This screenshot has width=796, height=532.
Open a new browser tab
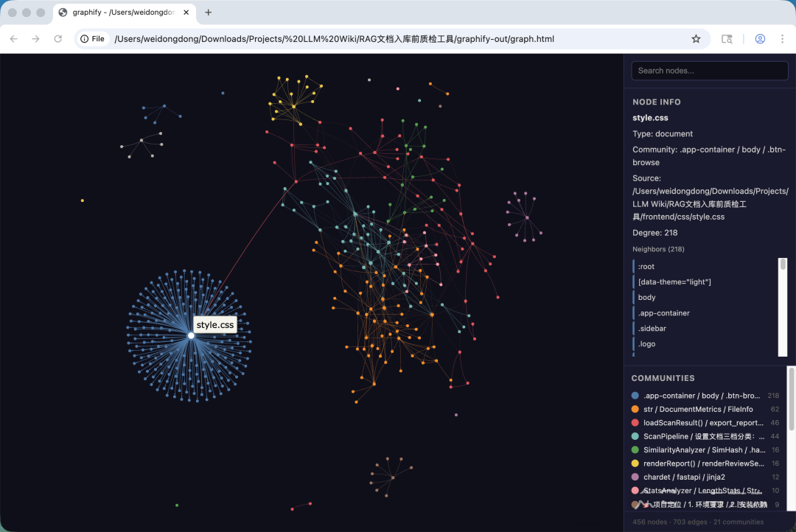(209, 13)
